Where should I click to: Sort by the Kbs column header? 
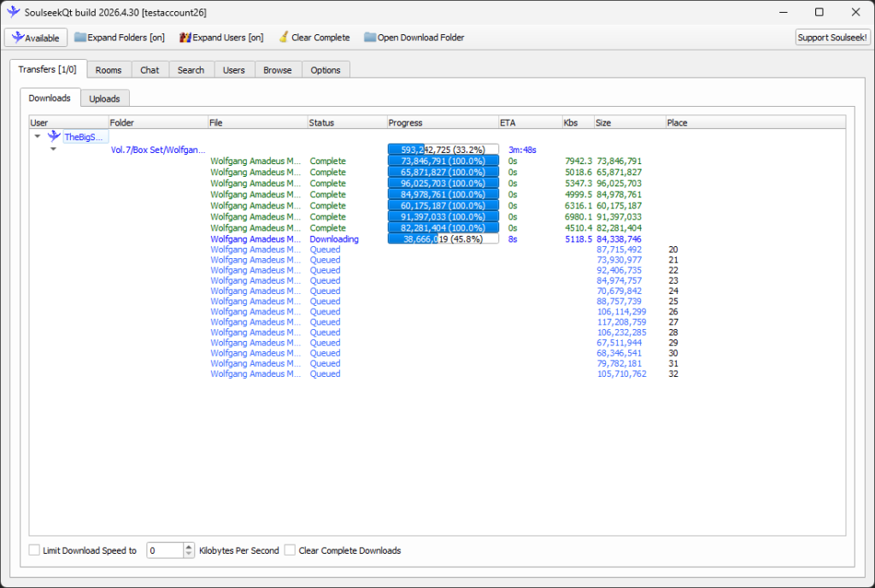tap(578, 122)
